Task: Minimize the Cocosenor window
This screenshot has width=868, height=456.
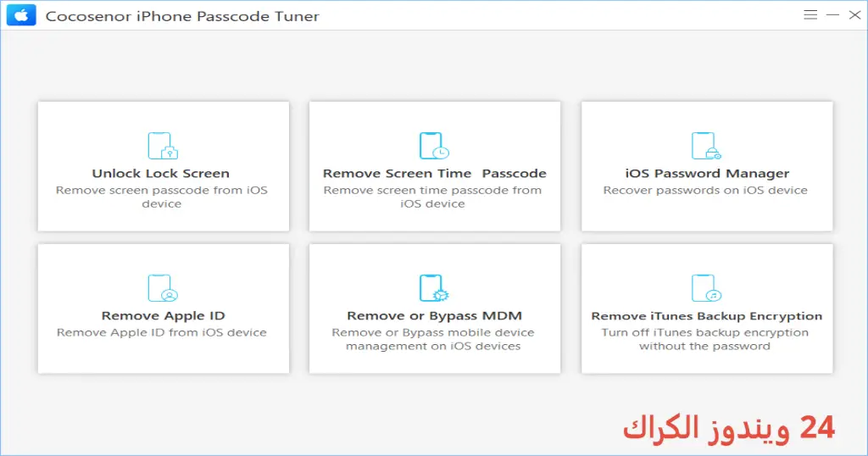Action: click(x=832, y=15)
